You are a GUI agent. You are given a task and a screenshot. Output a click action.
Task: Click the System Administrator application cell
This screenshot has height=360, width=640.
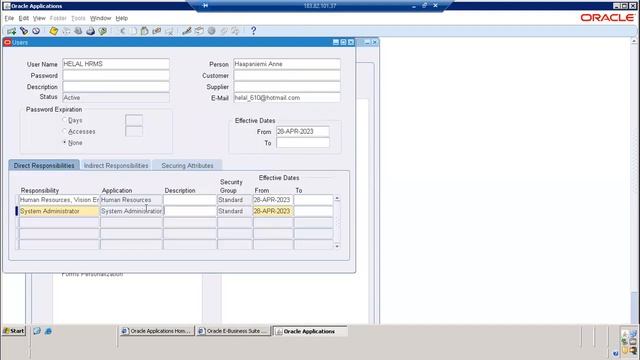coord(131,211)
